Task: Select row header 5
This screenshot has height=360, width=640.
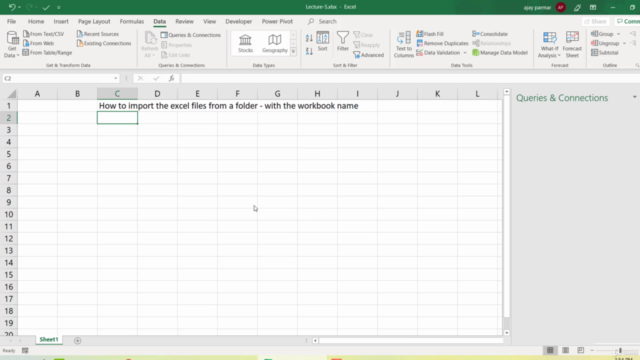Action: tap(9, 154)
